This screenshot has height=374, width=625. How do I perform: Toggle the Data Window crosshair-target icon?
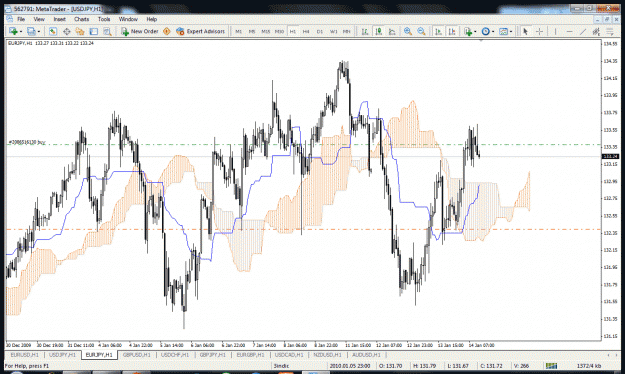[67, 31]
